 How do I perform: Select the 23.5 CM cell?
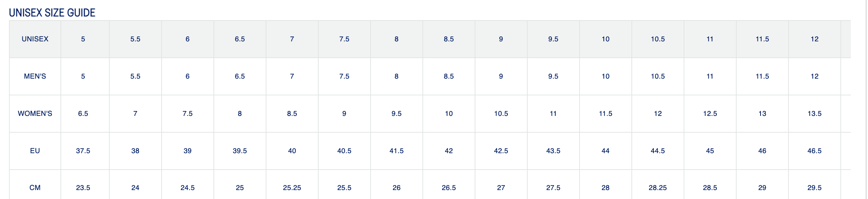83,188
